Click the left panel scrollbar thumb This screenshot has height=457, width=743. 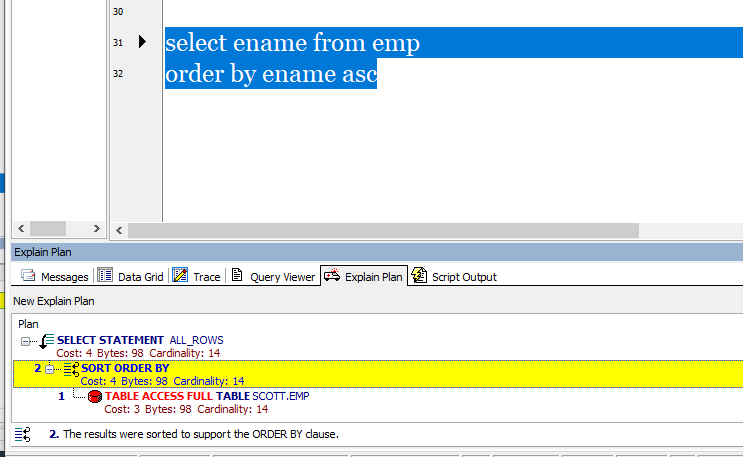tap(48, 228)
